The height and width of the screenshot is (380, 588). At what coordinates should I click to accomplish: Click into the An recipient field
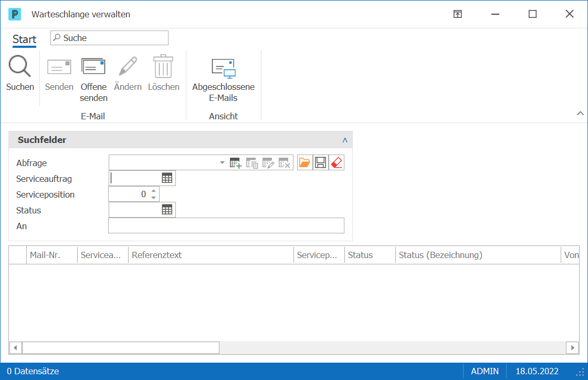pos(226,225)
